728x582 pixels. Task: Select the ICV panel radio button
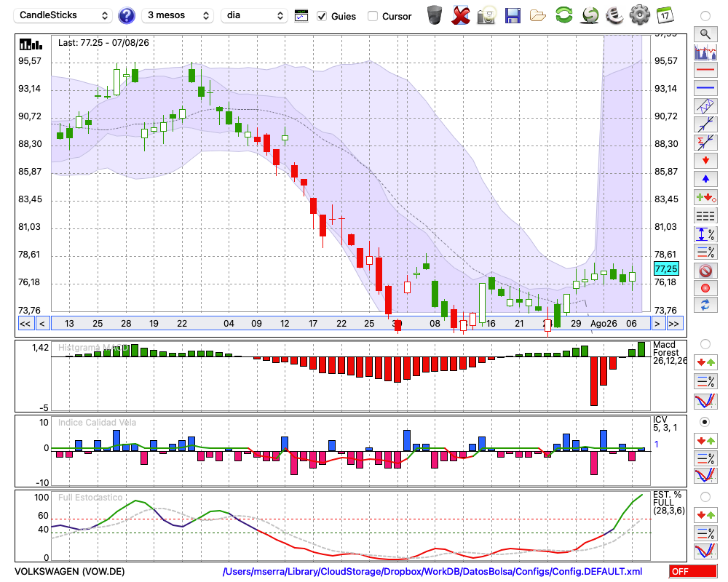click(x=705, y=422)
